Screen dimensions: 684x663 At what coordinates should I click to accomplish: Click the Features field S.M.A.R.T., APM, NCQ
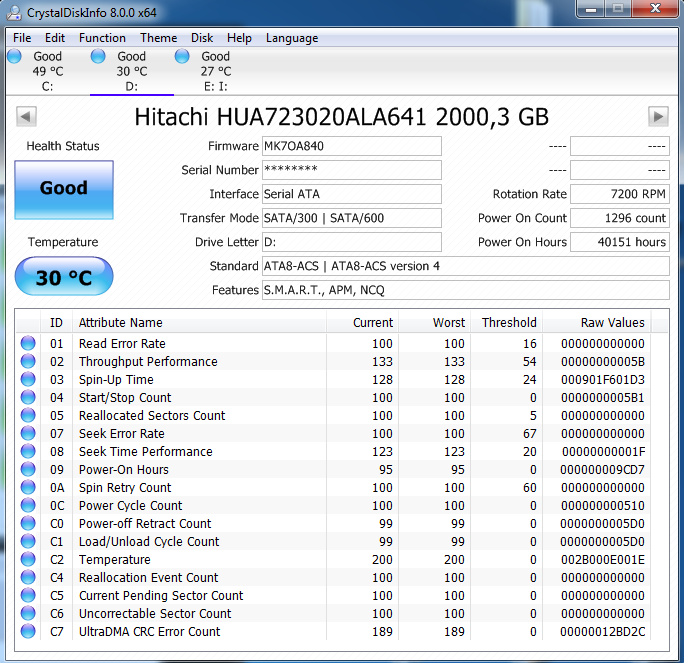466,290
